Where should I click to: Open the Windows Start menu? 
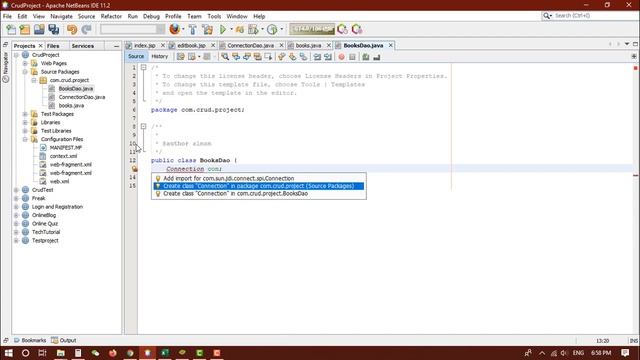(9, 353)
